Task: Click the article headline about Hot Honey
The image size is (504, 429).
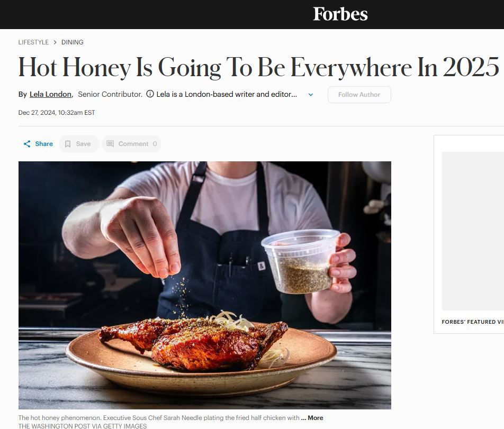Action: click(258, 67)
